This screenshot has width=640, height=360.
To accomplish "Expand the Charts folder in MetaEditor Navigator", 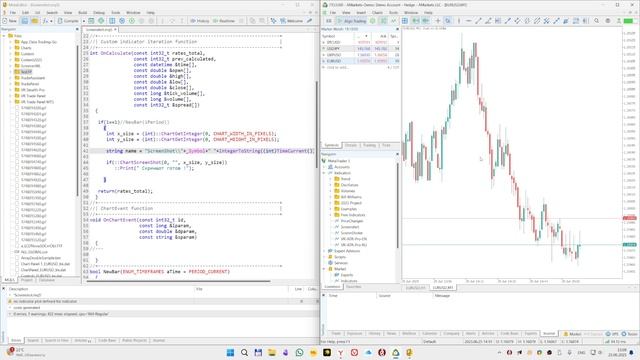I will pos(11,48).
